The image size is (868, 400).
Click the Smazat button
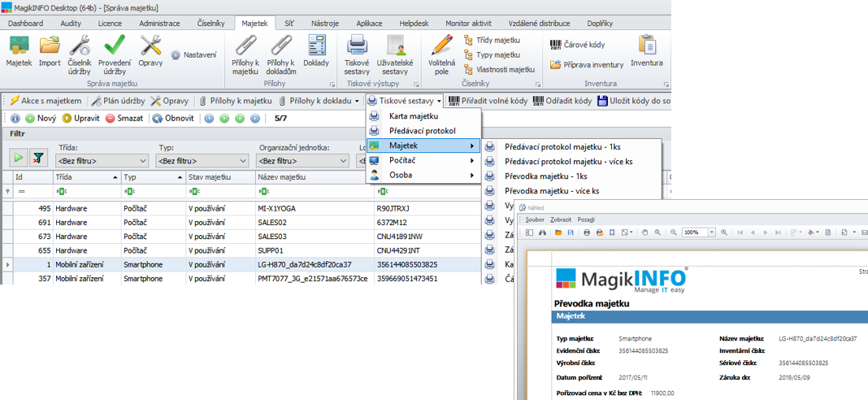pyautogui.click(x=124, y=118)
